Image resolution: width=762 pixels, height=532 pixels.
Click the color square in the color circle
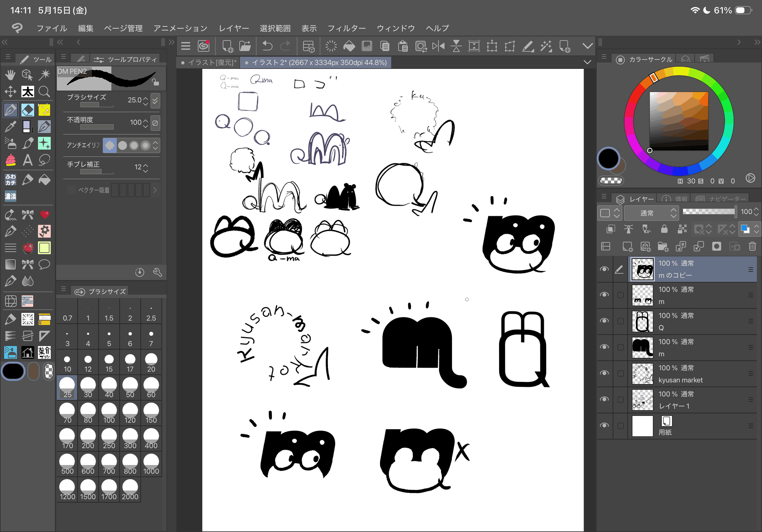679,121
